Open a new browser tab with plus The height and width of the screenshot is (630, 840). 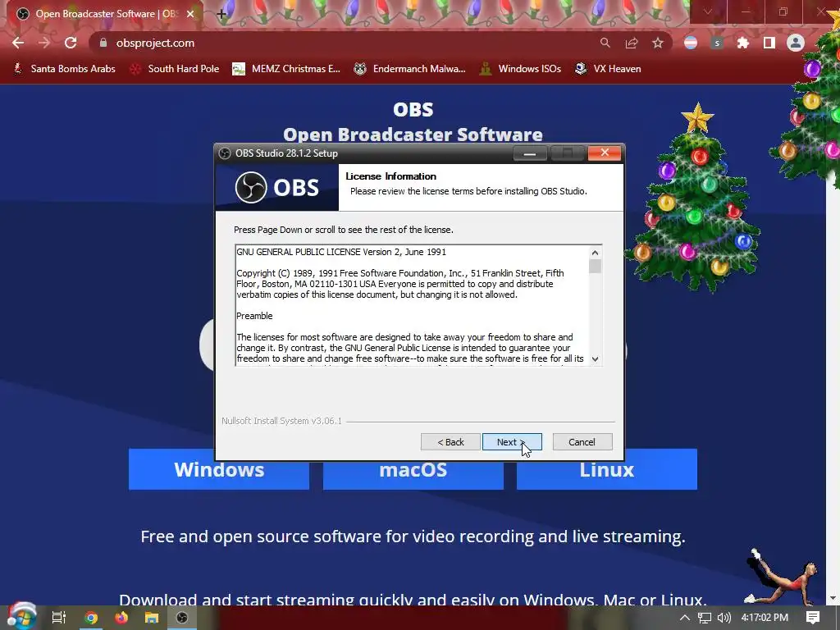(x=221, y=14)
